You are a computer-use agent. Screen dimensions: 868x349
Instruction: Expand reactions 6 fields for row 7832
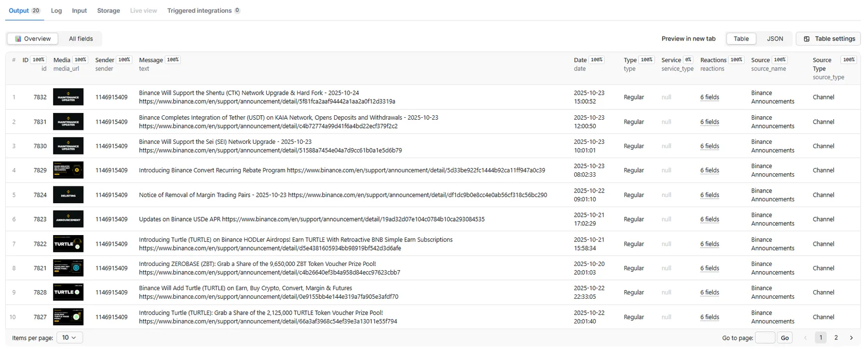709,97
